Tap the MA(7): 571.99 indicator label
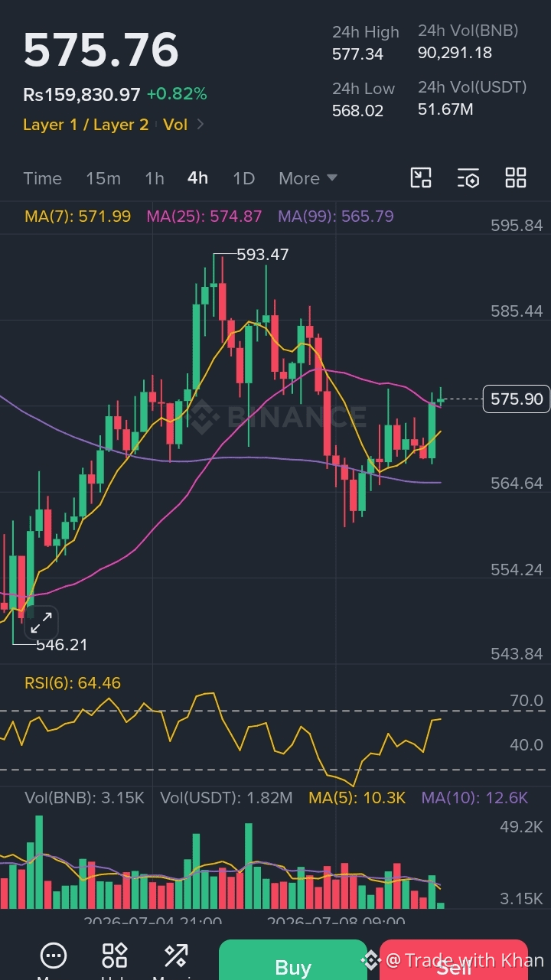The width and height of the screenshot is (551, 980). [x=77, y=217]
